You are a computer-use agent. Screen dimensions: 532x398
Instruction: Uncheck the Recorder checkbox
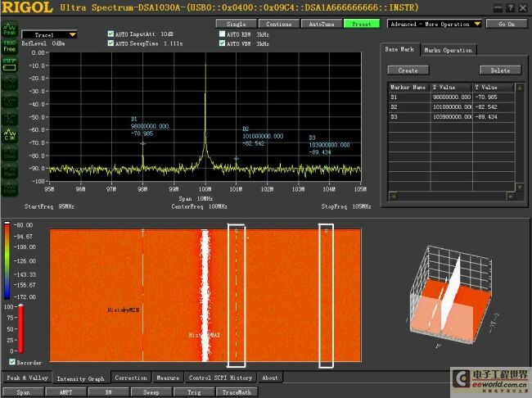[12, 361]
